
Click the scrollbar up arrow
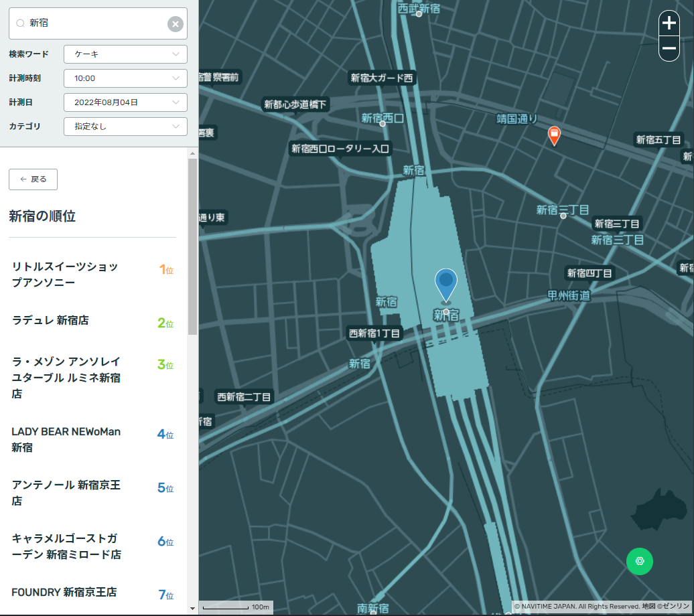coord(192,153)
